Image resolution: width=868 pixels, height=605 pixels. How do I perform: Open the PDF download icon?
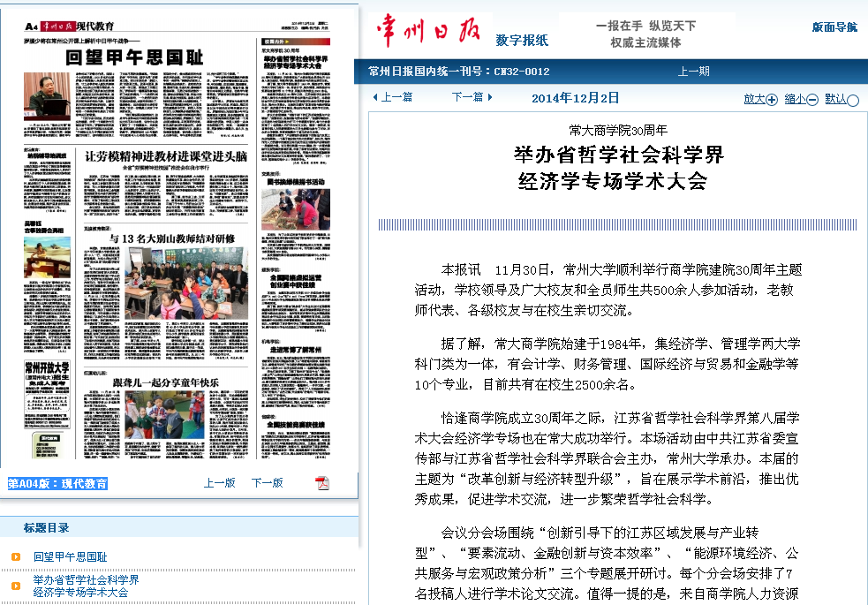pos(322,483)
